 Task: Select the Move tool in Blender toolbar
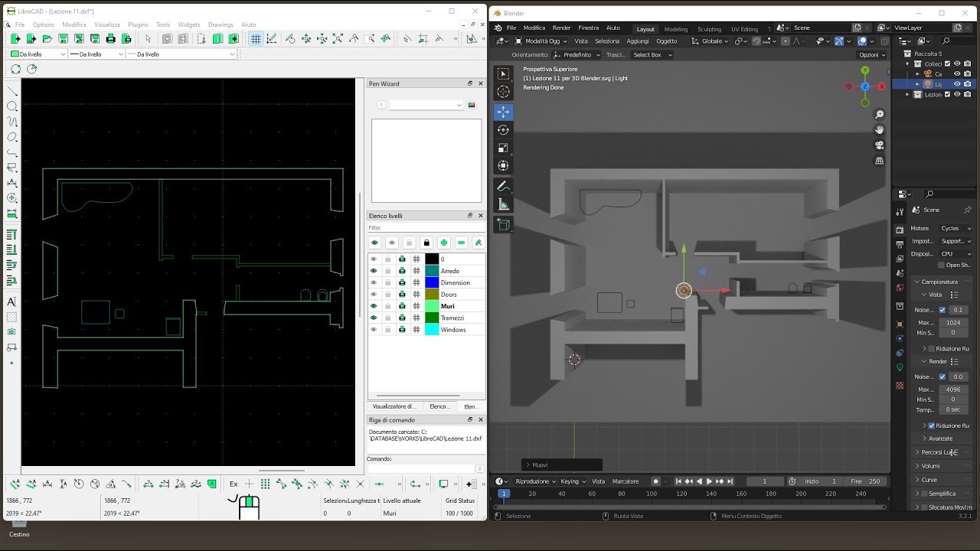point(503,112)
